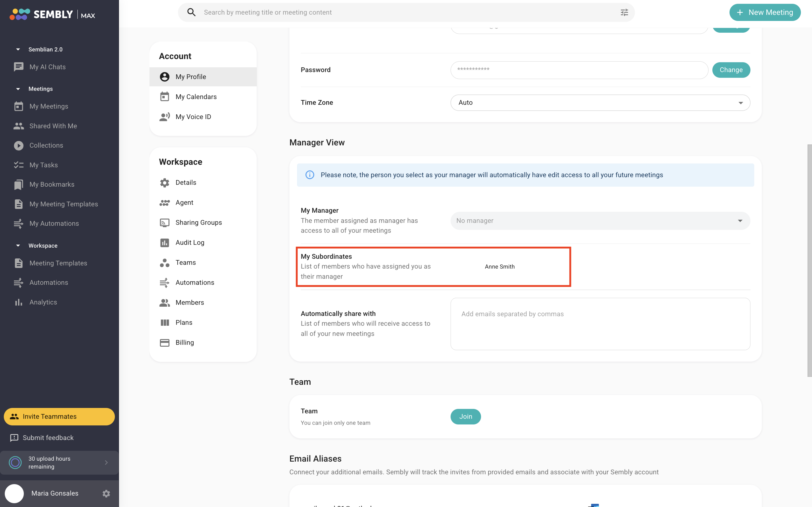The image size is (812, 507).
Task: Click the settings gear next to Maria Gonsales
Action: click(x=106, y=493)
